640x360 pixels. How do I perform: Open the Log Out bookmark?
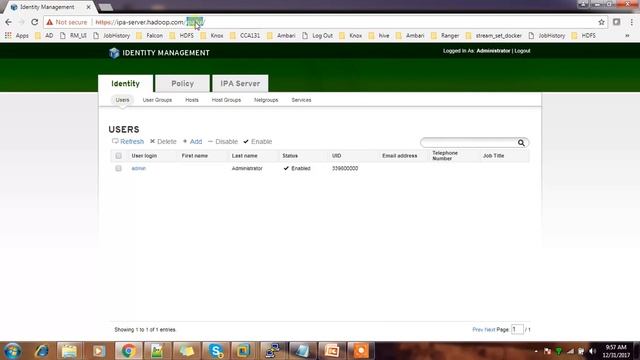click(318, 36)
